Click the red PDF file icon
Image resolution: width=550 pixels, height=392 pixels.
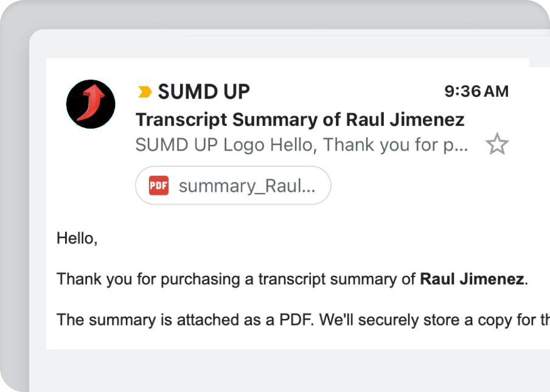tap(159, 185)
